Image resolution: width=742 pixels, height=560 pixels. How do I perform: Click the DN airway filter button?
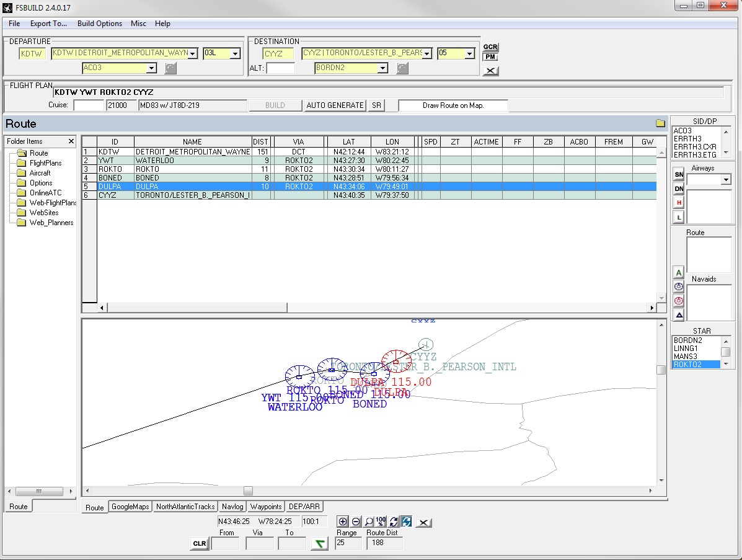pos(679,189)
